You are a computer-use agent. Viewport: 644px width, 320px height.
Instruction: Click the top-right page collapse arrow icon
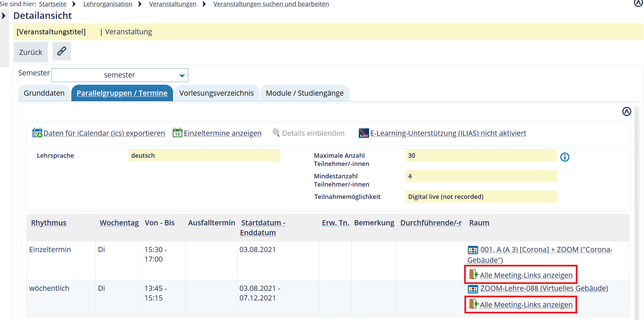click(638, 3)
